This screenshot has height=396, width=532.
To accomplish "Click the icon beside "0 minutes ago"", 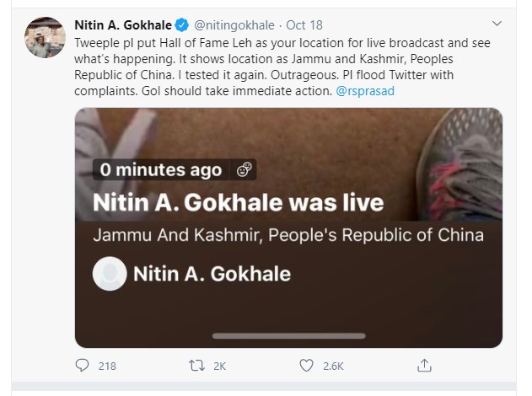I will (x=245, y=170).
